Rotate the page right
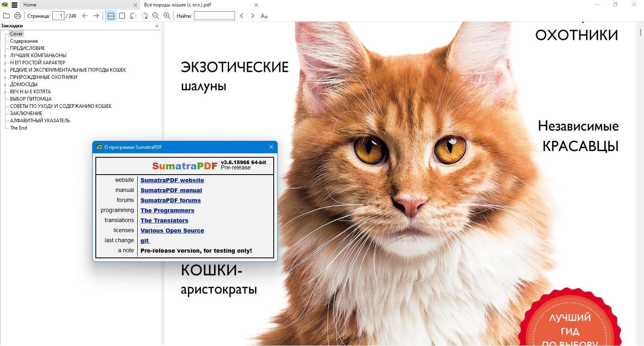 (144, 16)
